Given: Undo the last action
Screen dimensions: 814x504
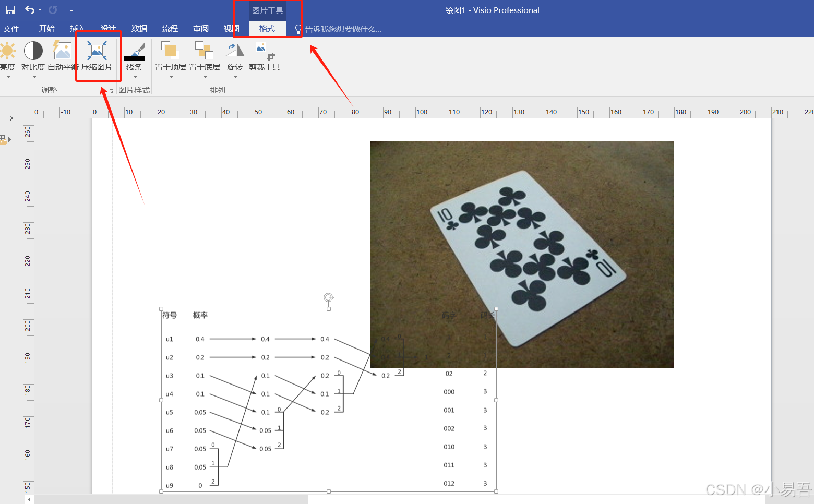Looking at the screenshot, I should tap(30, 10).
